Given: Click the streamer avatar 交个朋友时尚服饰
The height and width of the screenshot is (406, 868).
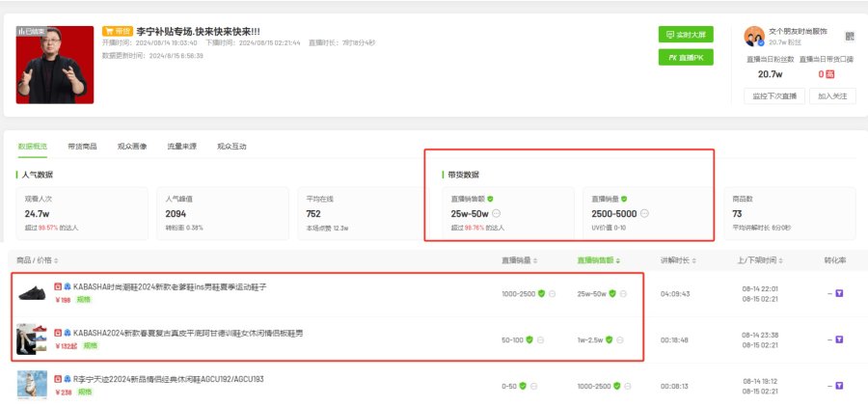Looking at the screenshot, I should pyautogui.click(x=754, y=36).
